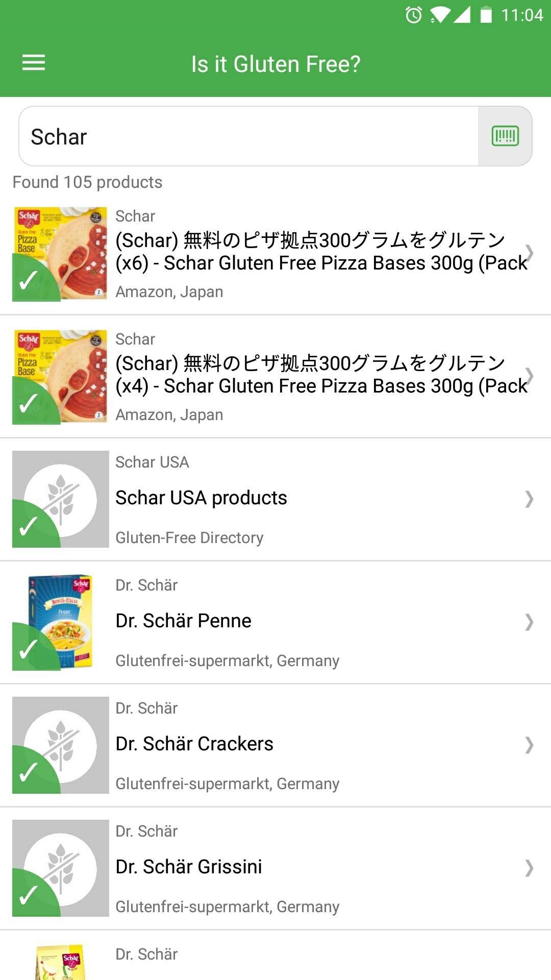
Task: Expand the Schar USA products chevron
Action: pos(529,499)
